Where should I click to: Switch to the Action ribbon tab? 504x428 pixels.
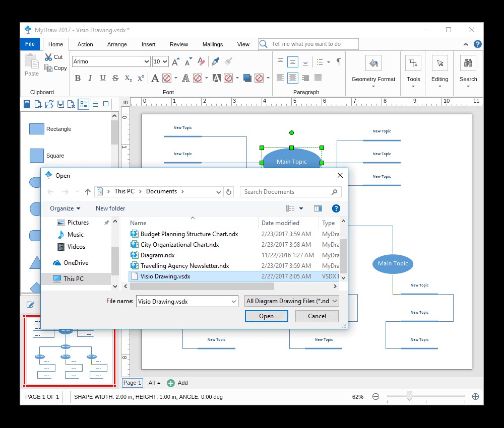click(85, 44)
